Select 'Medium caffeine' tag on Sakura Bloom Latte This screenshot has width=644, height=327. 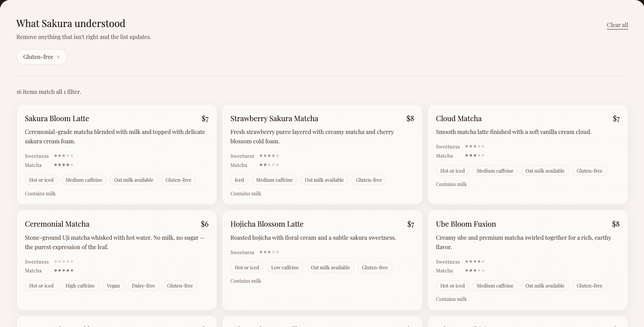pos(84,180)
